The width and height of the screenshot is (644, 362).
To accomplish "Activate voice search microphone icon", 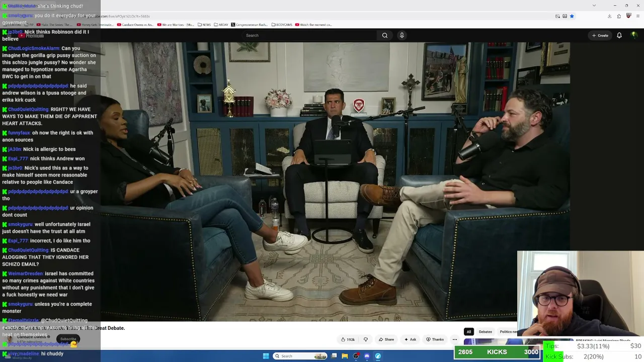I will click(401, 35).
